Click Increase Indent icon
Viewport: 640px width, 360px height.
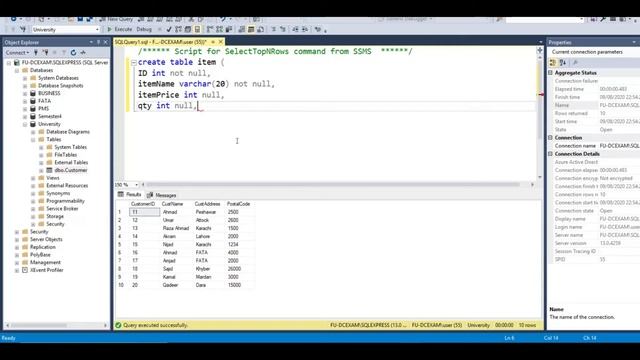[x=305, y=29]
